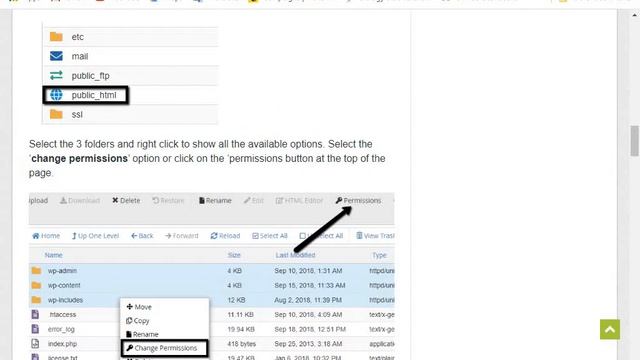The height and width of the screenshot is (360, 640).
Task: Click Restore in the file manager toolbar
Action: [168, 200]
